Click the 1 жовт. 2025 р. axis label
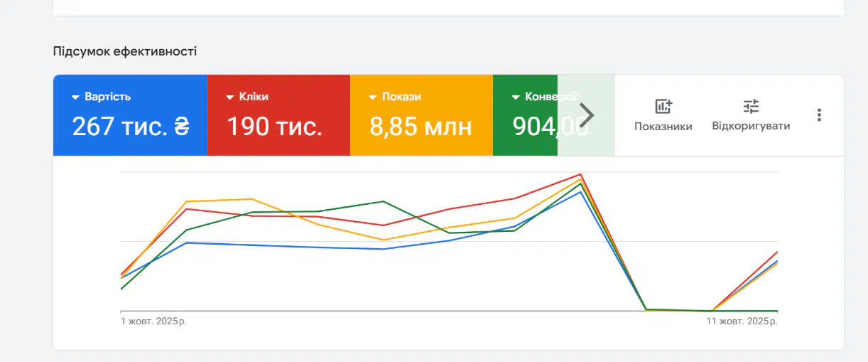The image size is (868, 362). pyautogui.click(x=154, y=321)
